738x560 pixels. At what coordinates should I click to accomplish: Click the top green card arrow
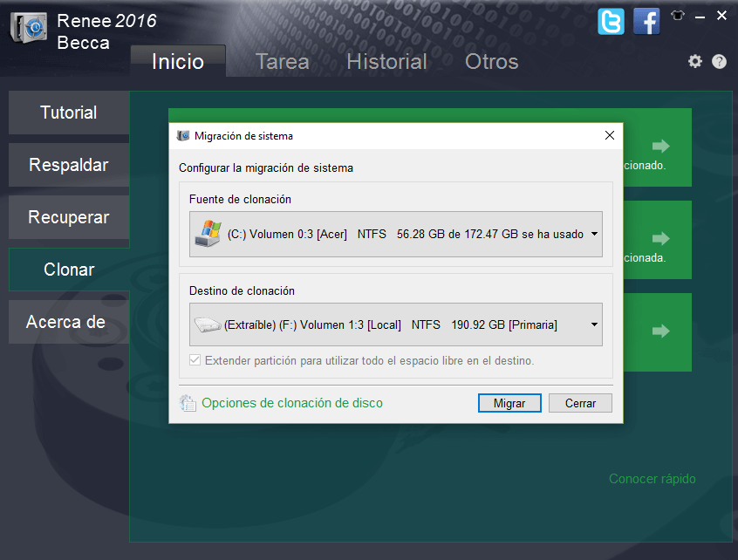(x=661, y=146)
